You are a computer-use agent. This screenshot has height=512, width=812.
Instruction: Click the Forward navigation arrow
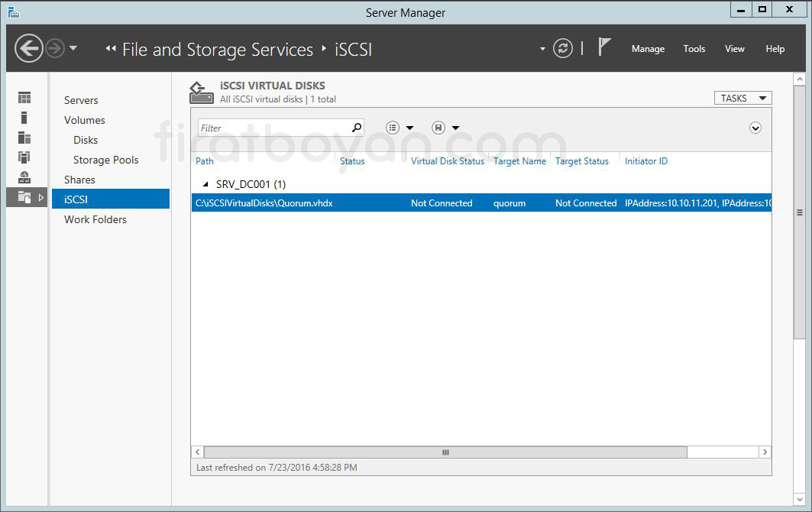[54, 49]
